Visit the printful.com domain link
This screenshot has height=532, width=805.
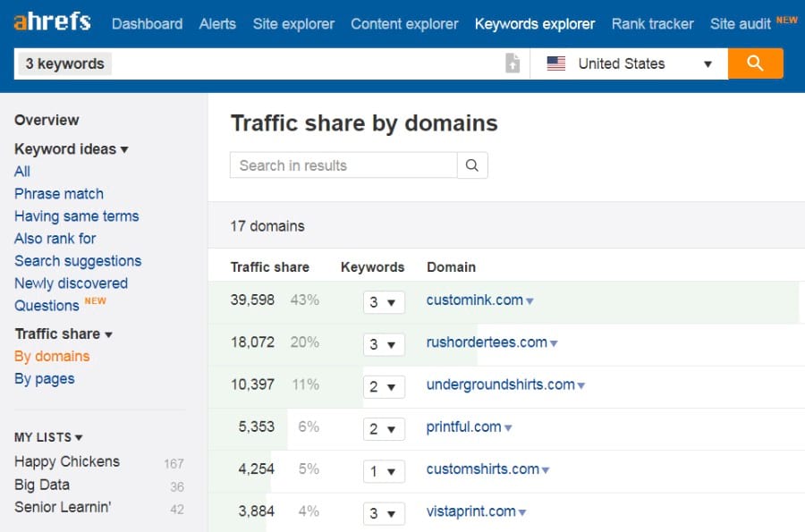point(462,427)
